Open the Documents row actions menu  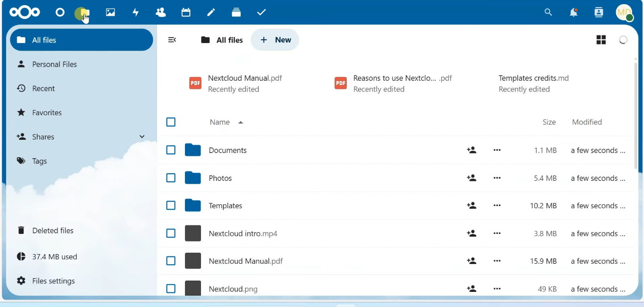click(497, 151)
